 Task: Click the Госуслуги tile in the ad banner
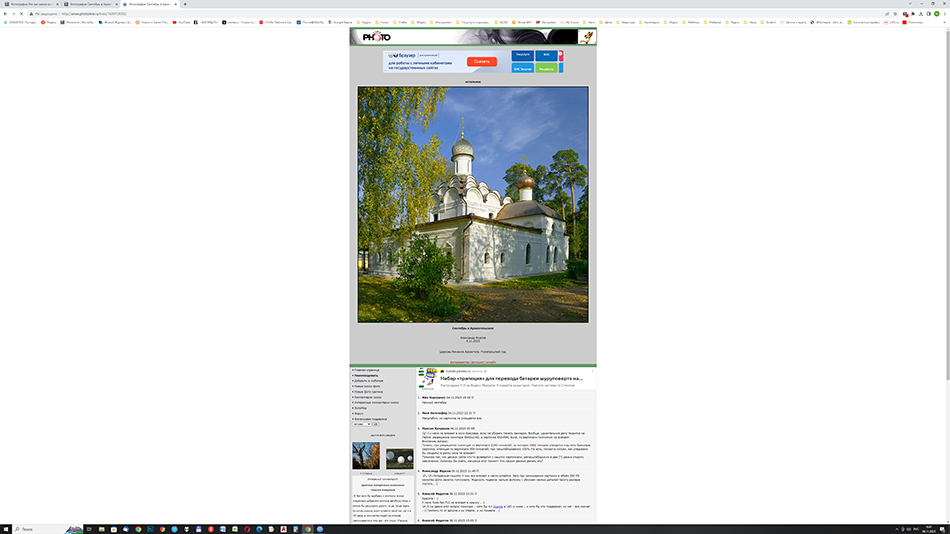(522, 55)
